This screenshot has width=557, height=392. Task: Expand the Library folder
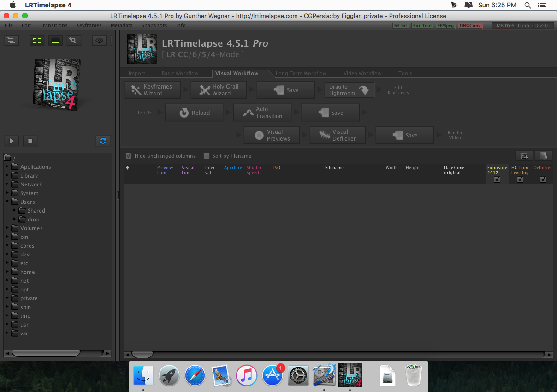point(7,175)
